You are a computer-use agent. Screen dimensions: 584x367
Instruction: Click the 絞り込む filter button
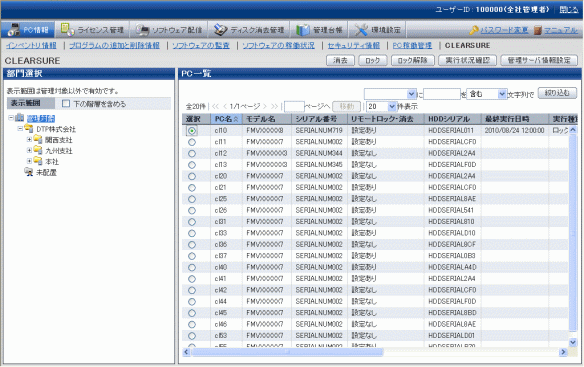click(x=557, y=93)
